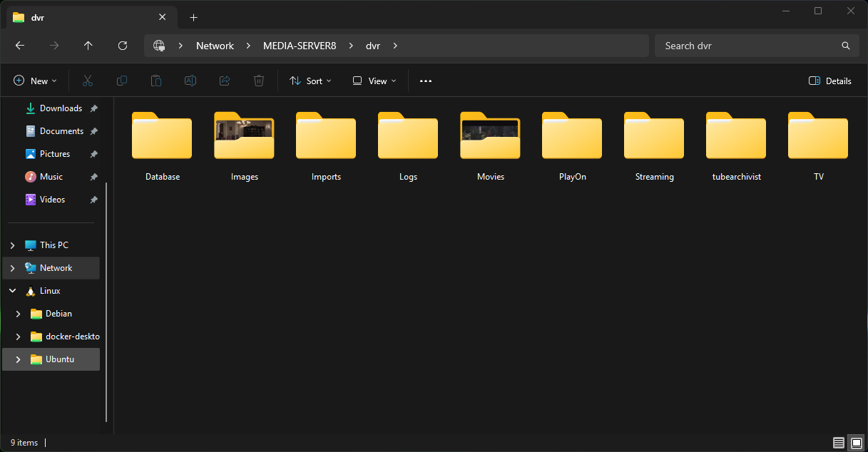
Task: Click the Delete trash icon
Action: 259,81
